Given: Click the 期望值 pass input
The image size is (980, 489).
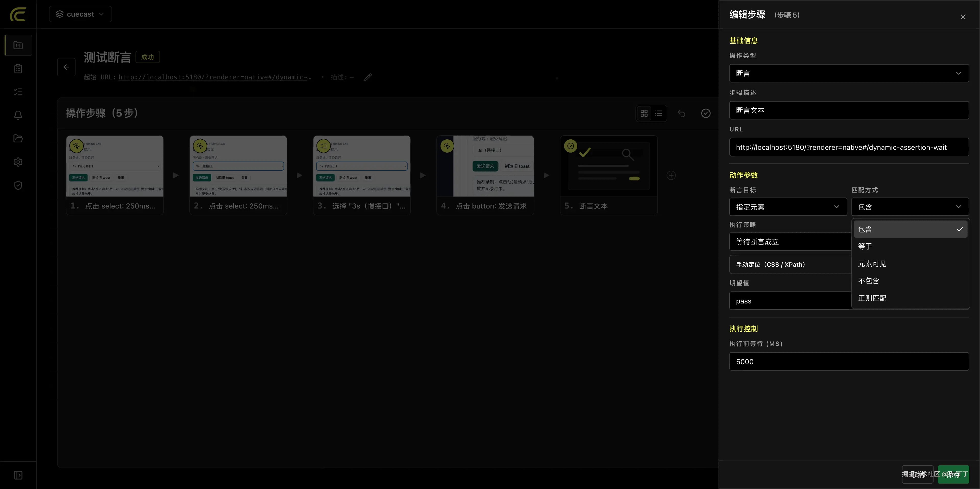Looking at the screenshot, I should pyautogui.click(x=790, y=301).
